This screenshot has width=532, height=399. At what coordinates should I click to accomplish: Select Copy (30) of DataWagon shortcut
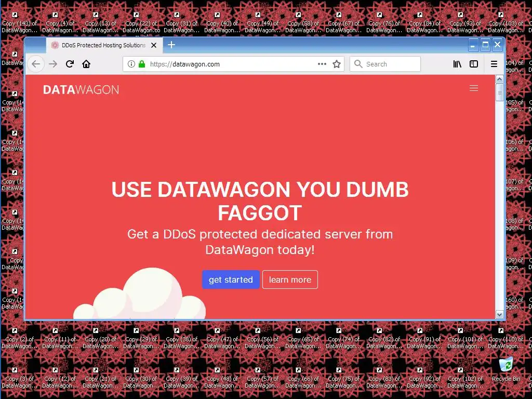(141, 378)
